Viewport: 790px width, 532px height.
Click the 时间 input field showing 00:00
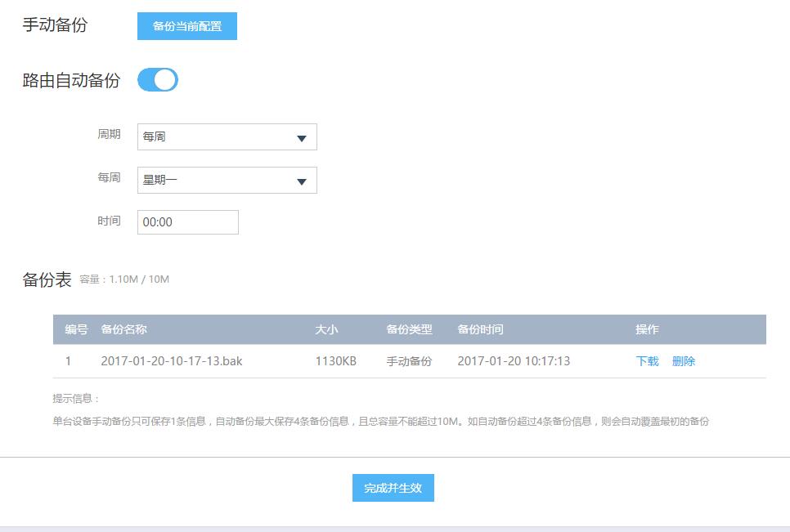point(187,222)
